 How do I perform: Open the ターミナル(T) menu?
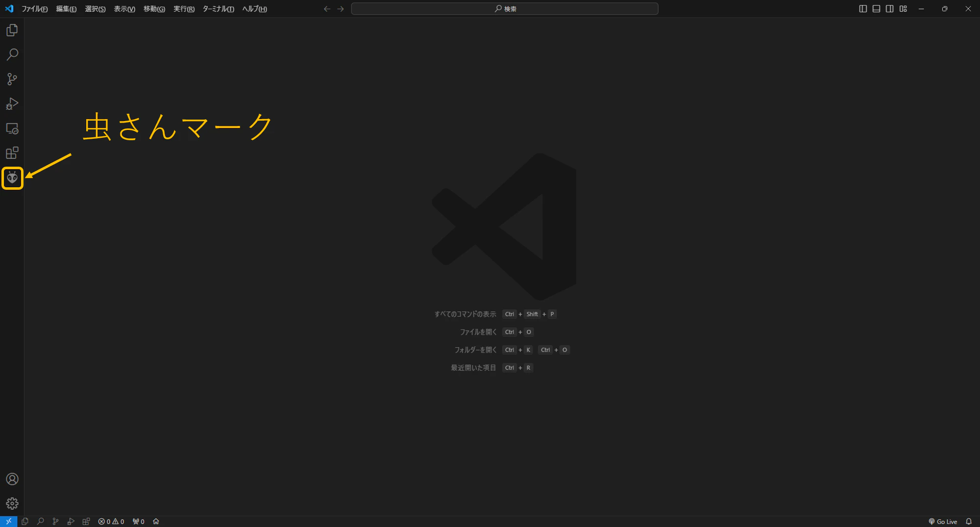point(219,9)
